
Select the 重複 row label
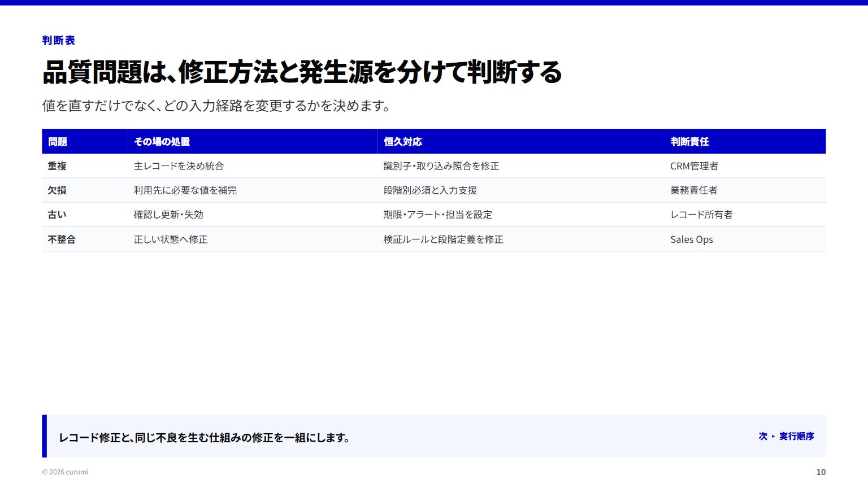[57, 166]
